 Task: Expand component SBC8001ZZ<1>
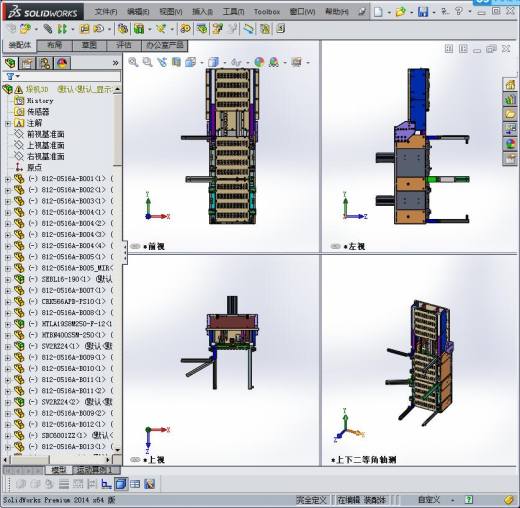point(8,436)
